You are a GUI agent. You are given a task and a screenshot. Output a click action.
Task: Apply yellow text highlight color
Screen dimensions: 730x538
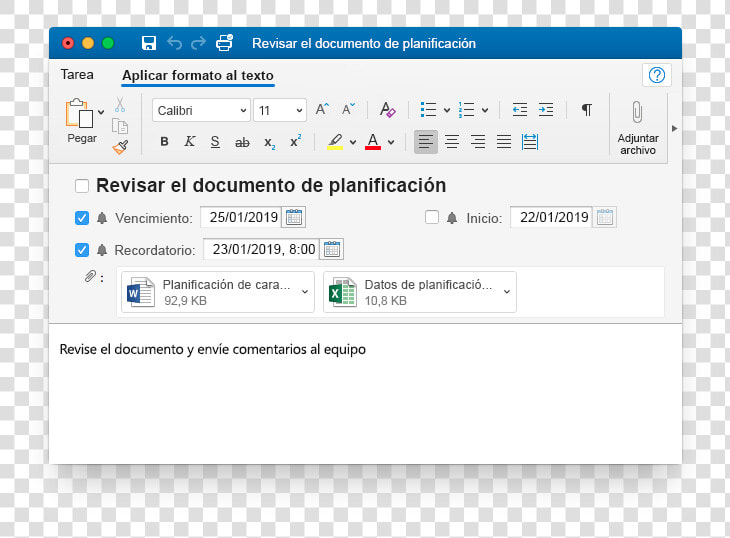(x=335, y=141)
